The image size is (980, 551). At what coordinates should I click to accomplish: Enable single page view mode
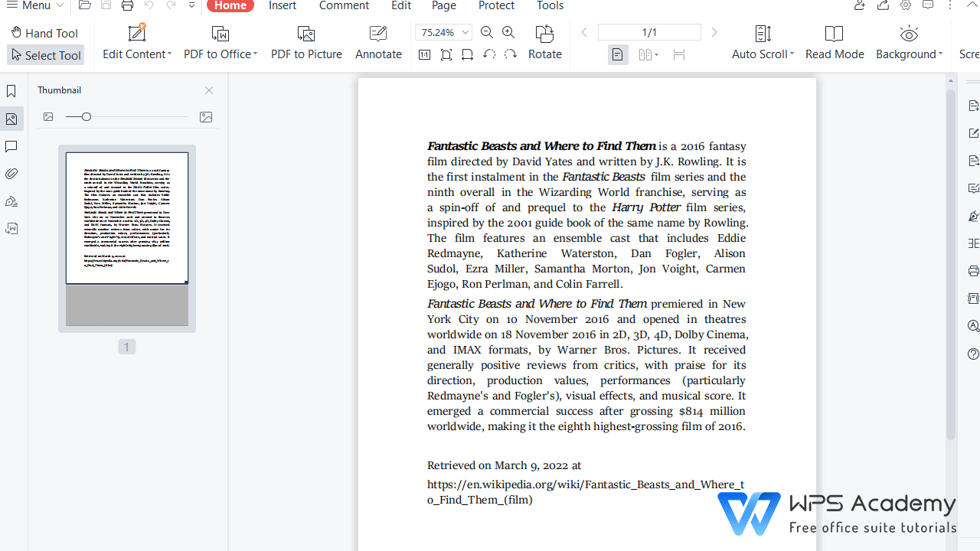coord(618,54)
